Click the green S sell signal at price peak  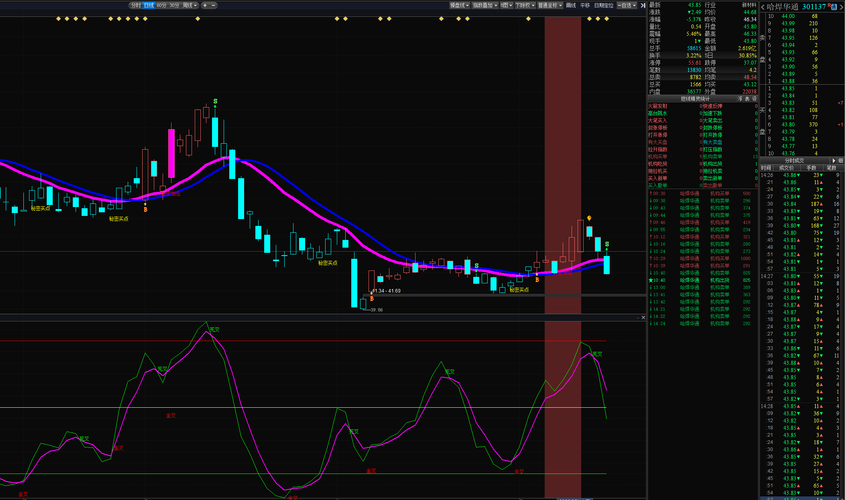point(216,101)
